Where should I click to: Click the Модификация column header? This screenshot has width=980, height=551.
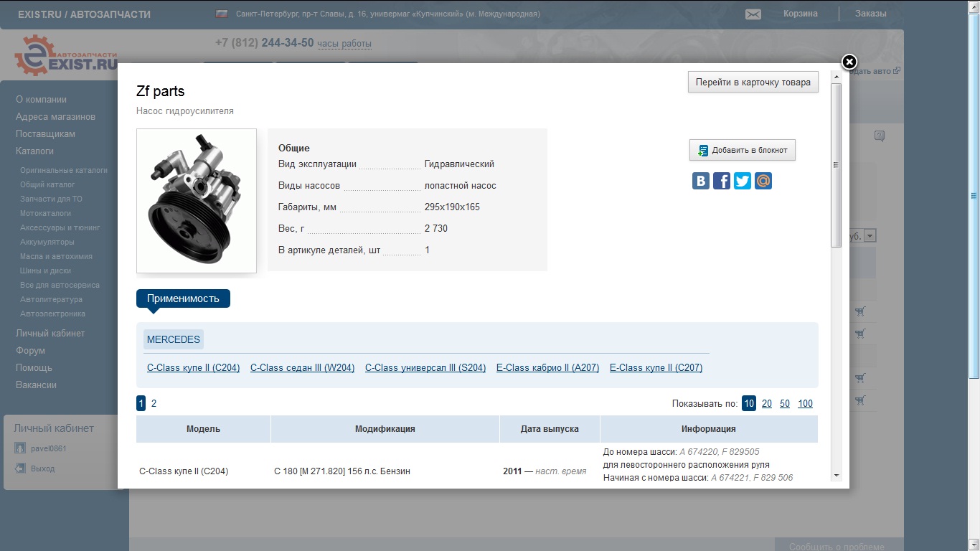[x=385, y=429]
